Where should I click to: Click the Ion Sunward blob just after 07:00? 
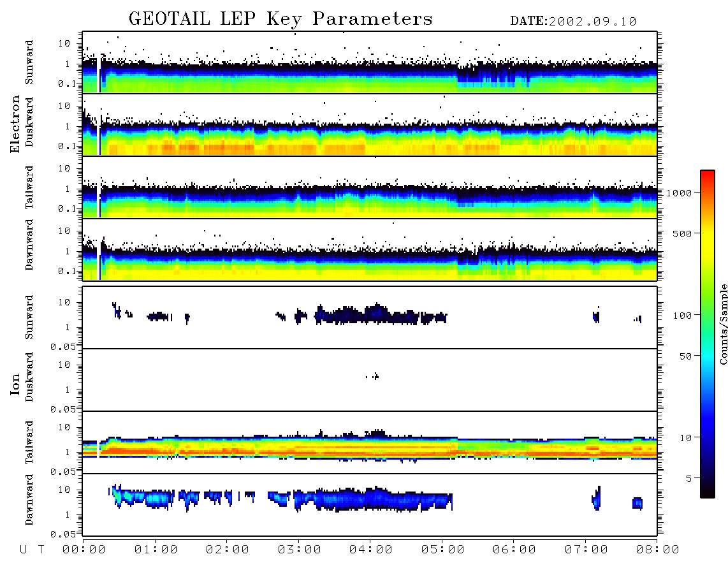[596, 316]
